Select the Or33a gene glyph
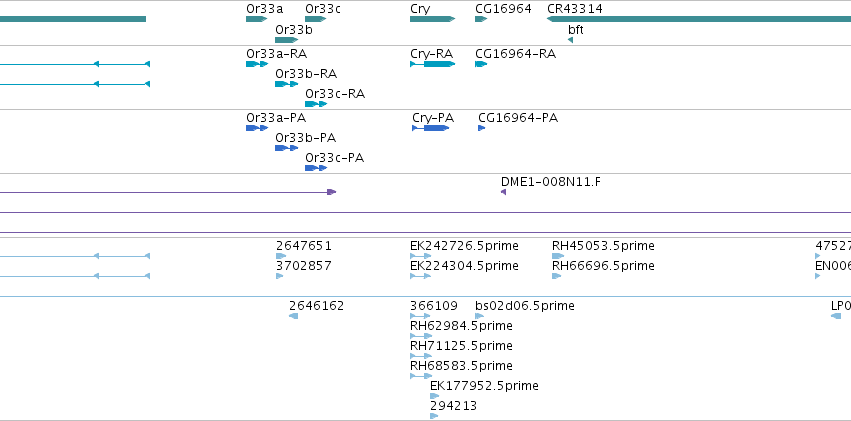This screenshot has width=851, height=421. [257, 19]
